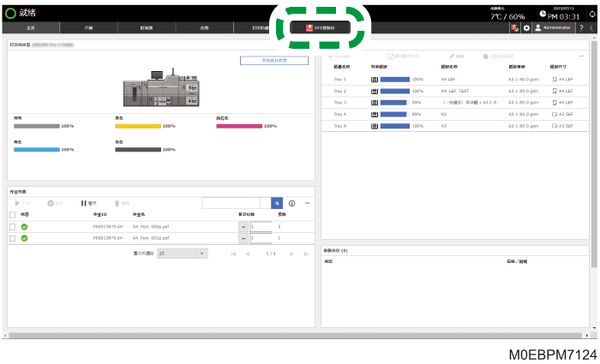Image resolution: width=600 pixels, height=364 pixels.
Task: Click the notification bell icon
Action: tap(592, 15)
